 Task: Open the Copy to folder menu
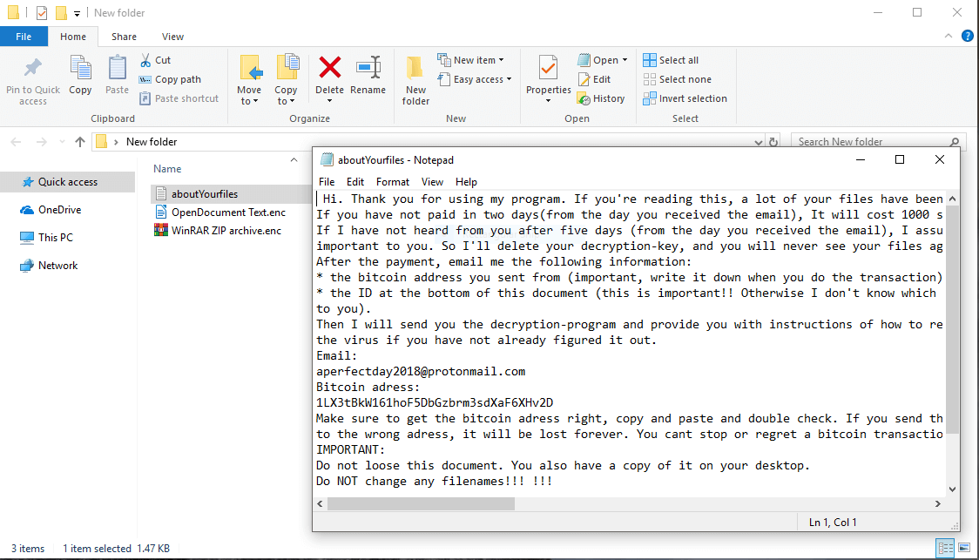[286, 80]
